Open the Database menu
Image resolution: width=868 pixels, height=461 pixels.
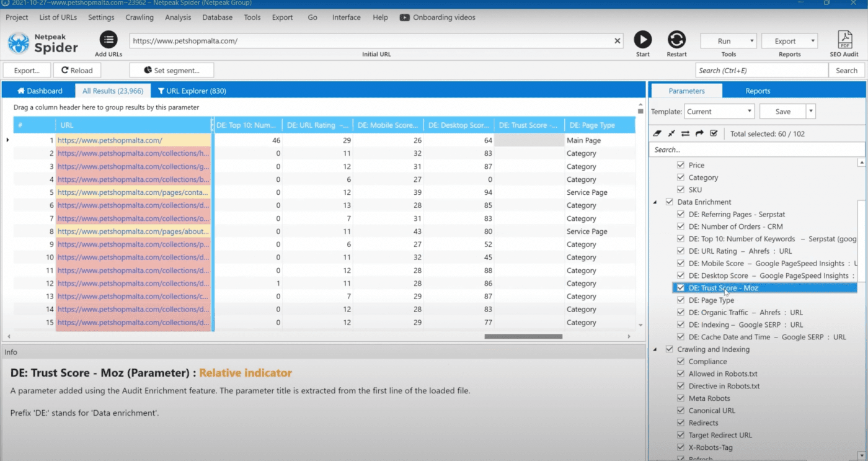pos(218,17)
